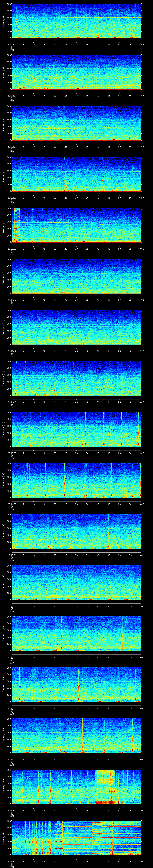153x868 pixels.
Task: Select the 20:12:00 start time label
Action: (x=12, y=402)
